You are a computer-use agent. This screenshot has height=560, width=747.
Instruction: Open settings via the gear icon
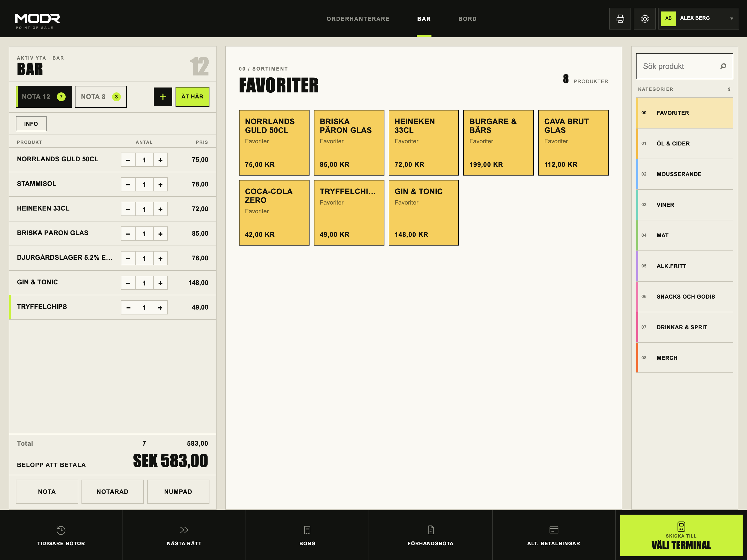(x=644, y=19)
